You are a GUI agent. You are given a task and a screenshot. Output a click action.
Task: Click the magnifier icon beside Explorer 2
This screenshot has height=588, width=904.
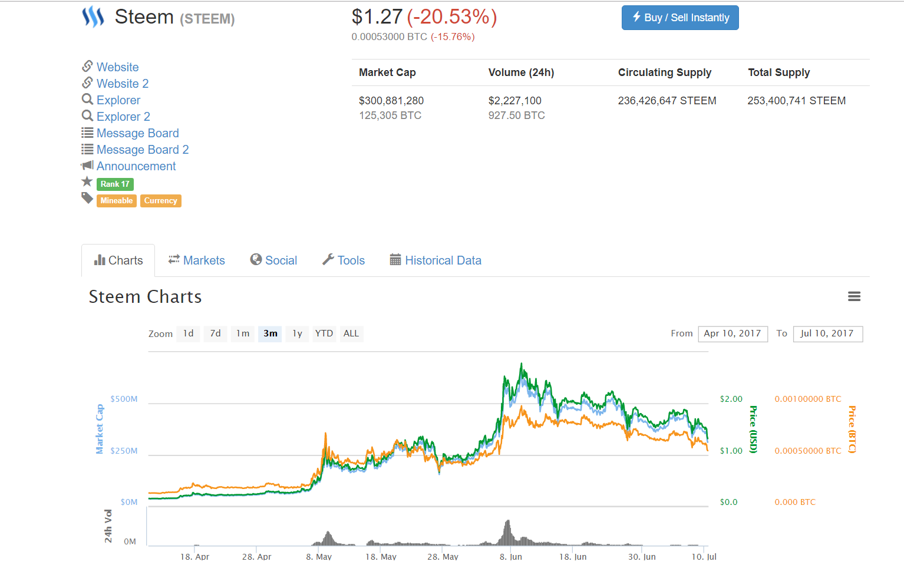point(87,115)
